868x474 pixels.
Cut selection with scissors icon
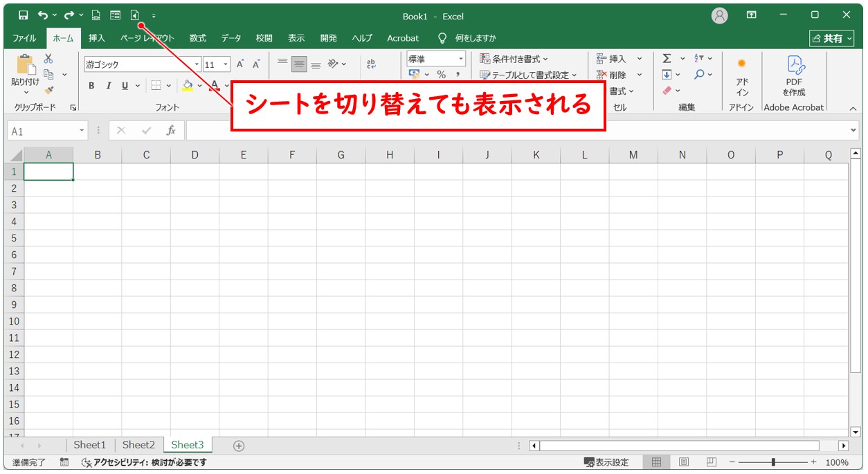tap(48, 60)
